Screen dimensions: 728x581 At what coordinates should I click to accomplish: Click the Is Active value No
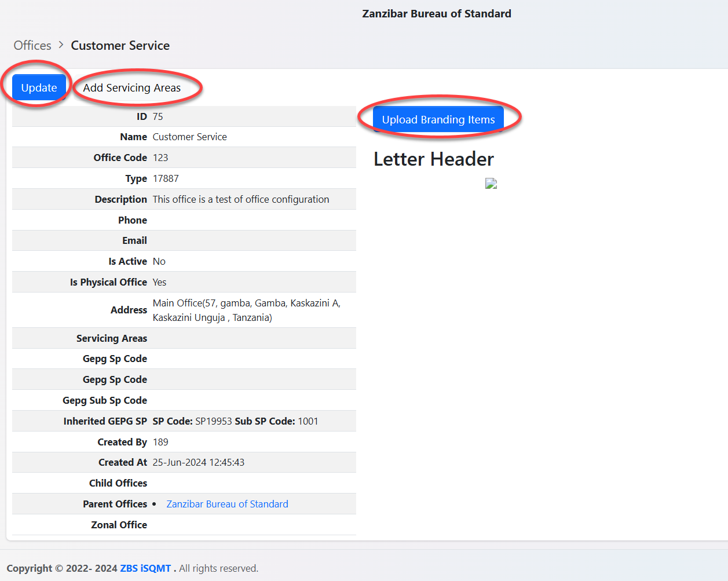(159, 261)
